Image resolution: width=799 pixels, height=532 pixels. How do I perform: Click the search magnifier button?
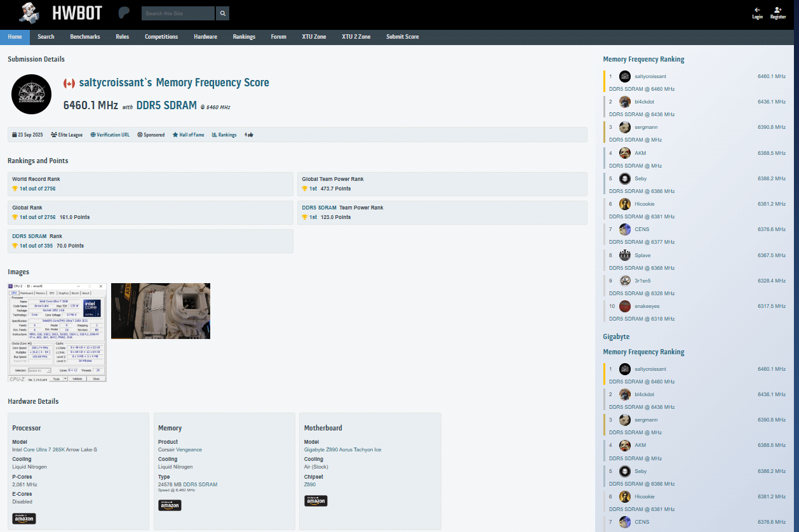[x=222, y=13]
